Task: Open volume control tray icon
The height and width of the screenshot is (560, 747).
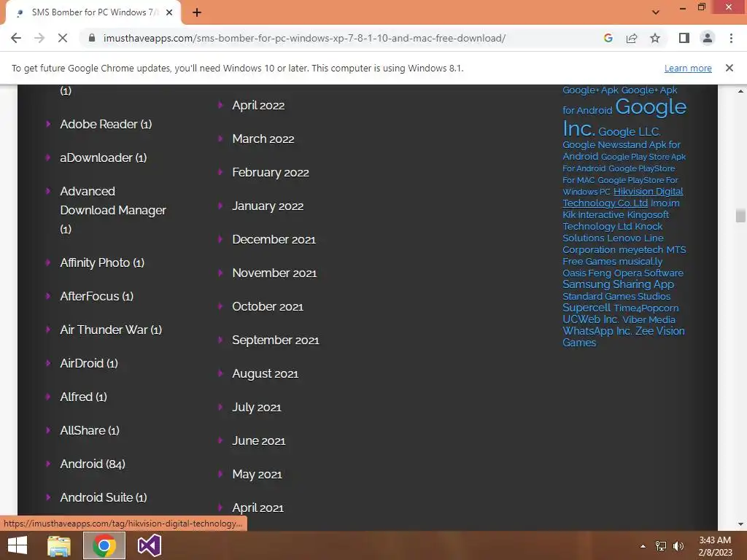Action: [678, 546]
